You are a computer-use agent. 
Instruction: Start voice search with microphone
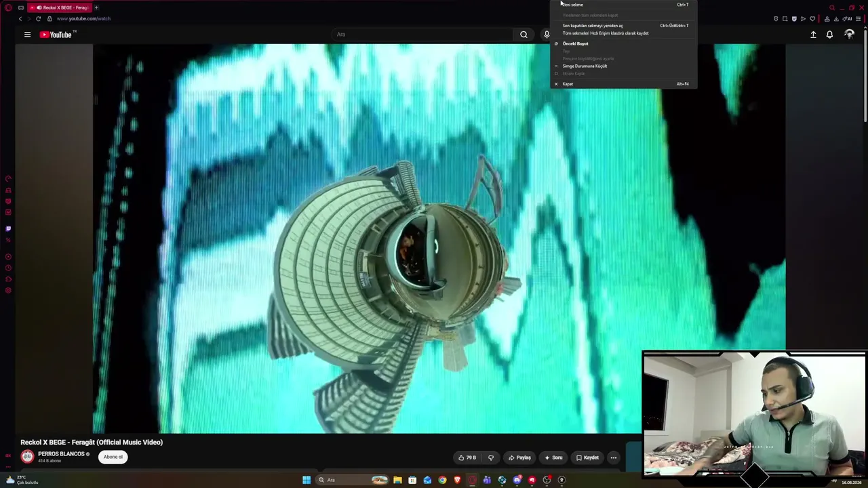[x=547, y=35]
